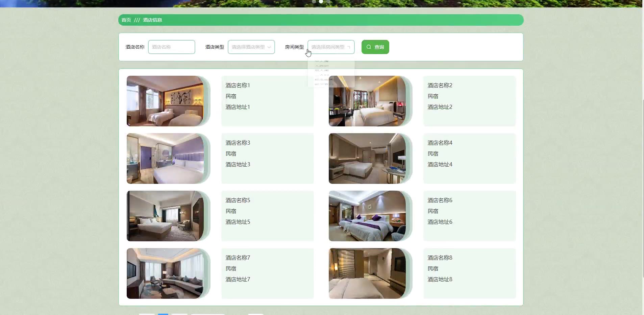Click the 酒店地址3 address text
This screenshot has height=315, width=644.
pos(238,165)
